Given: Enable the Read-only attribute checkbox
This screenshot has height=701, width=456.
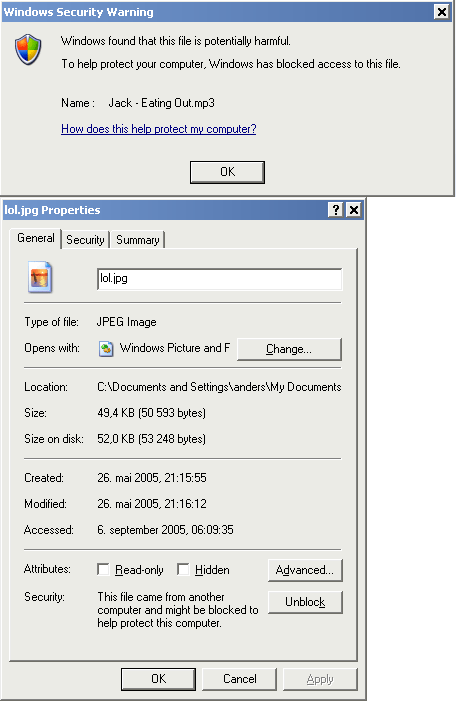Looking at the screenshot, I should tap(103, 569).
